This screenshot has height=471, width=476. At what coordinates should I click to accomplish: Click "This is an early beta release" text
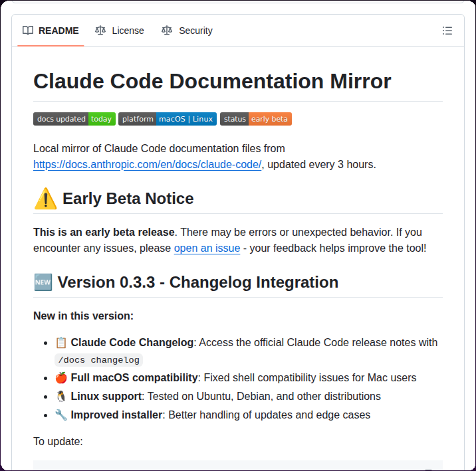click(104, 232)
